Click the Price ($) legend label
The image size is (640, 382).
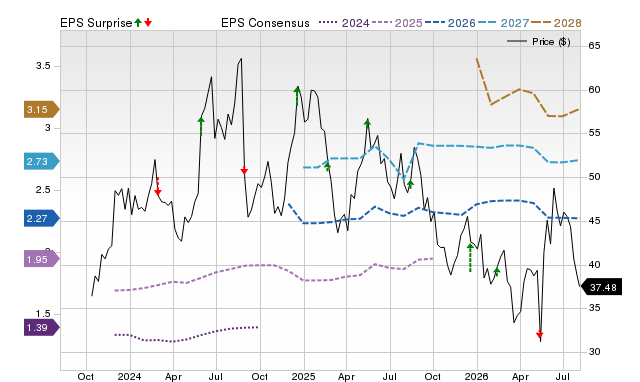tap(551, 42)
